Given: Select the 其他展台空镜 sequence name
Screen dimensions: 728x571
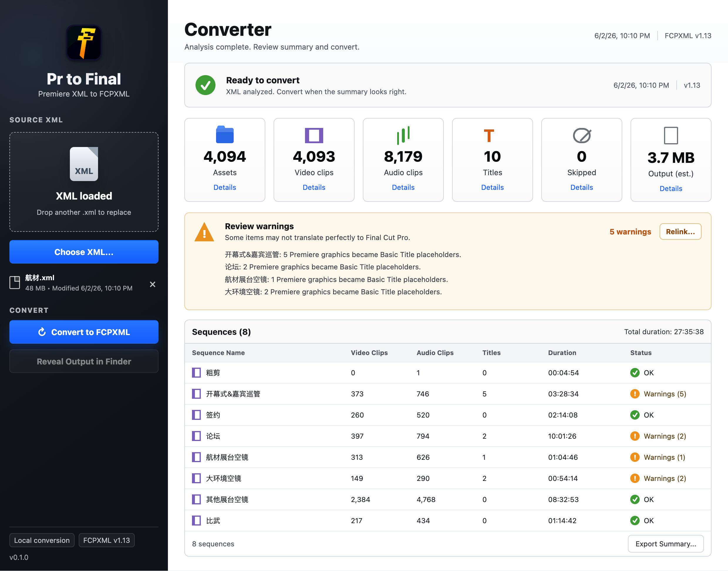Looking at the screenshot, I should pos(227,499).
